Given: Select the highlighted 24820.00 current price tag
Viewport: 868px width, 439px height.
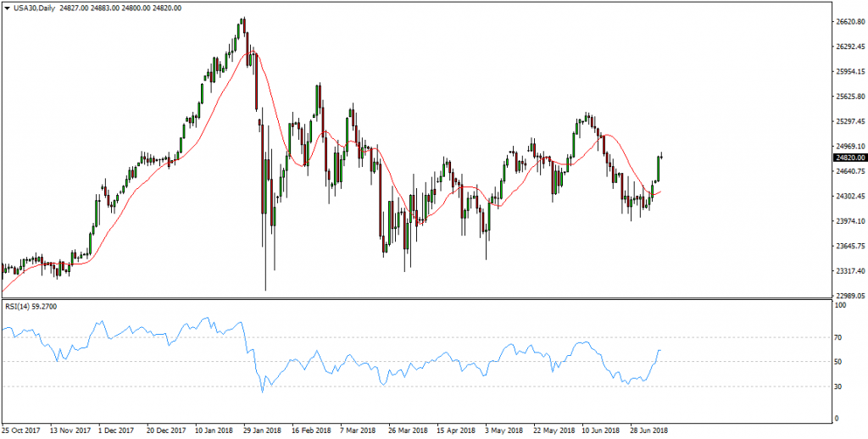Looking at the screenshot, I should (x=849, y=158).
